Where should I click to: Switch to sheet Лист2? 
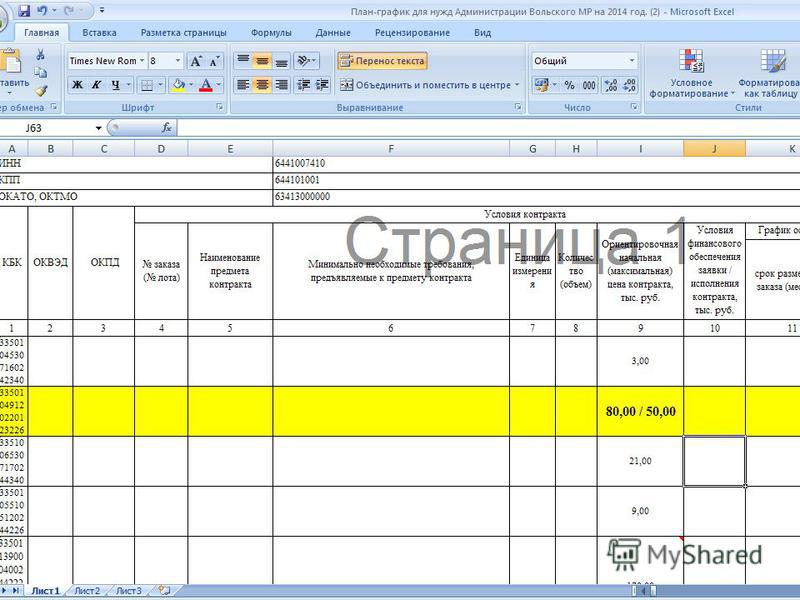click(x=87, y=591)
